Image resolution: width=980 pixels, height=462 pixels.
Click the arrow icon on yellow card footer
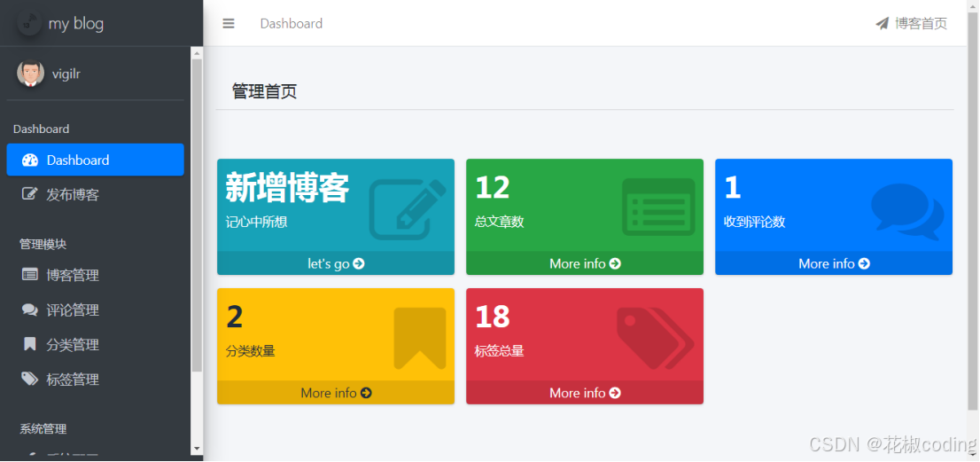[366, 393]
